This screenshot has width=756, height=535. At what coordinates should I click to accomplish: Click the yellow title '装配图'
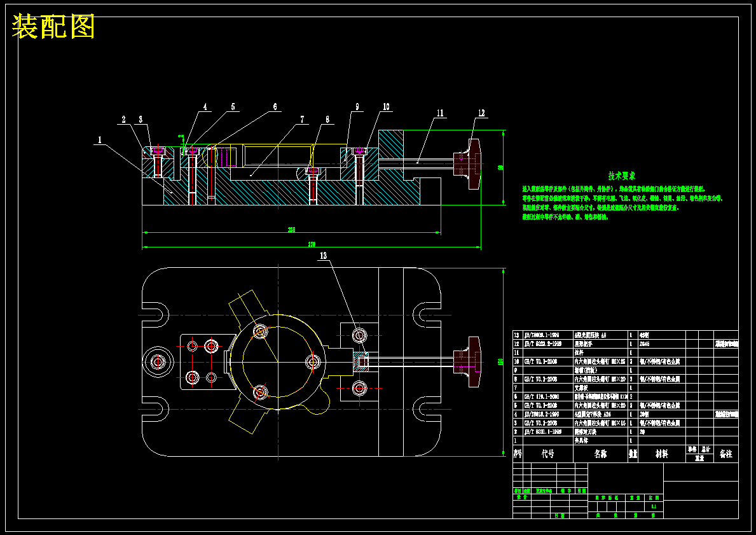click(x=53, y=27)
